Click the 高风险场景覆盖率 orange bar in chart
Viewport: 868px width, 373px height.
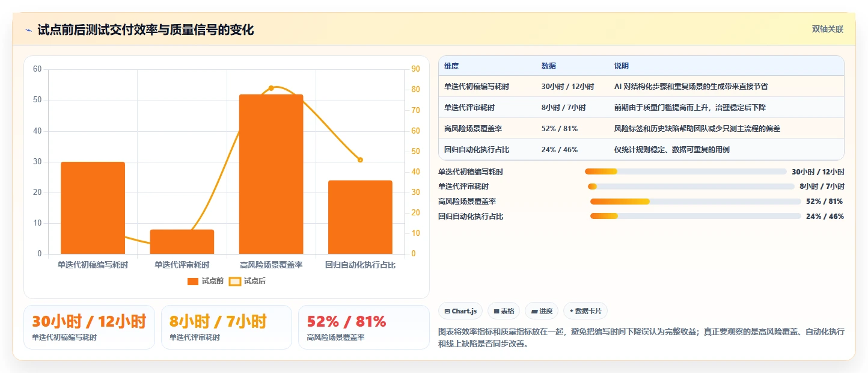271,174
